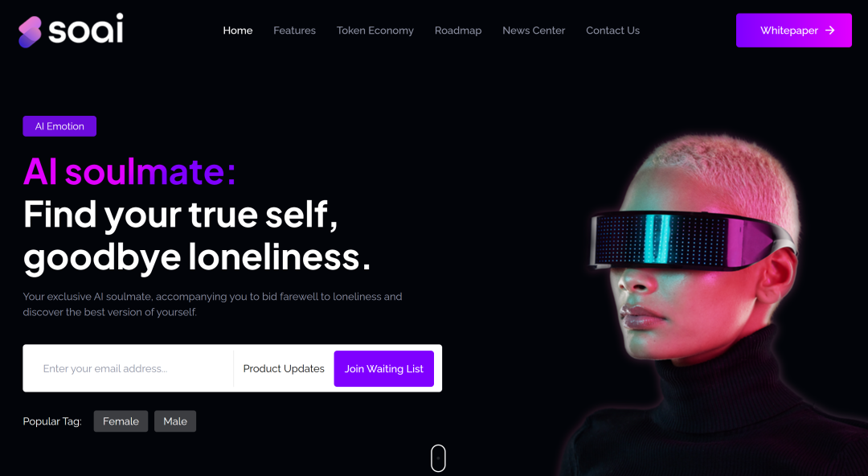Image resolution: width=868 pixels, height=476 pixels.
Task: Click the mouse scroll indicator icon
Action: [x=438, y=458]
